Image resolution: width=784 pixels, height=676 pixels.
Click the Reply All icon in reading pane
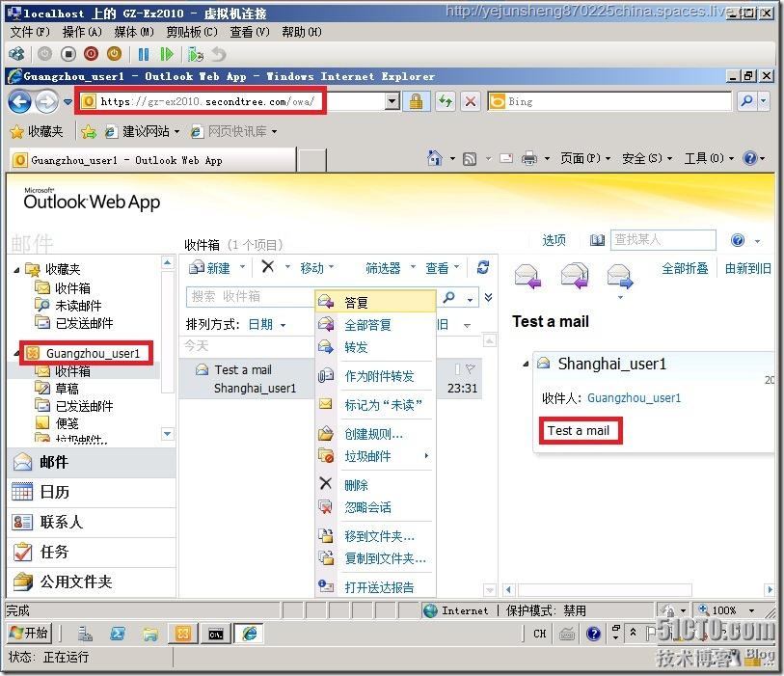(575, 276)
